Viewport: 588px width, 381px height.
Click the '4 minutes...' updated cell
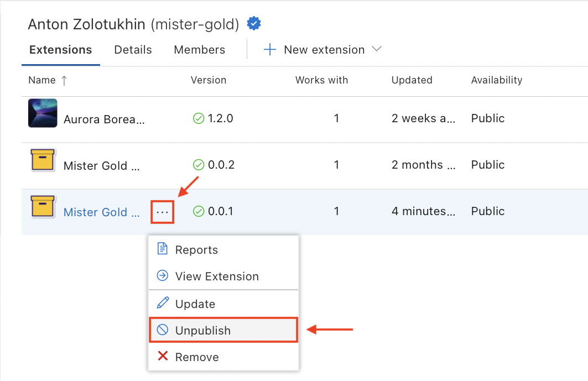click(x=423, y=211)
